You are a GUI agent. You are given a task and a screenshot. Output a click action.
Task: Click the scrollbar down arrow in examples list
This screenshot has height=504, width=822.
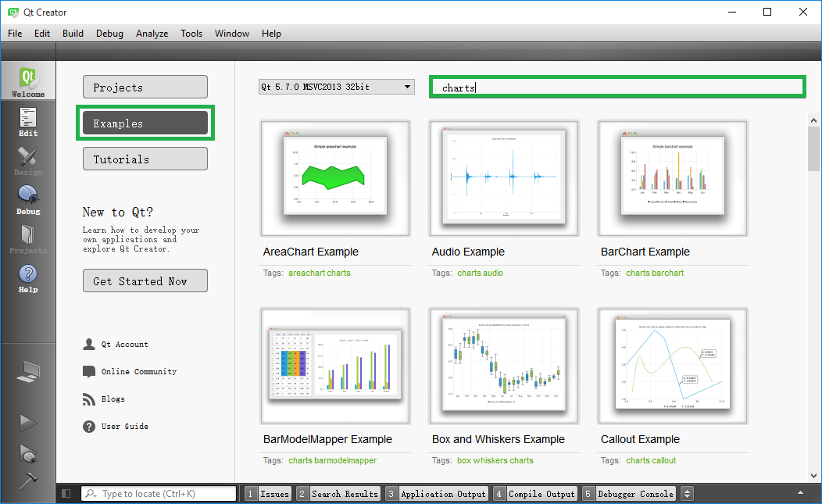pyautogui.click(x=813, y=476)
